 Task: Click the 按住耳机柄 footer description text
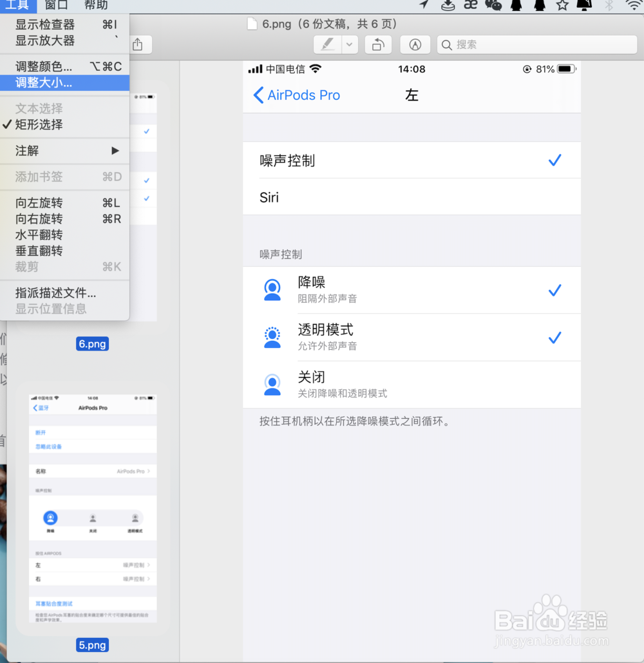355,421
